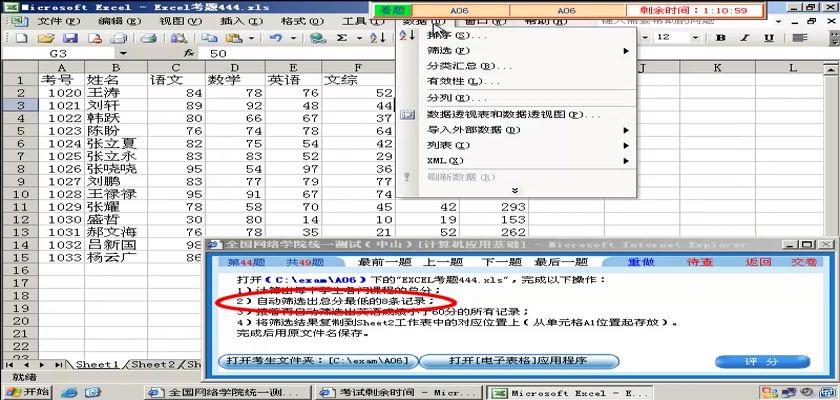The height and width of the screenshot is (400, 840).
Task: Insert function with the fx icon
Action: coord(188,54)
